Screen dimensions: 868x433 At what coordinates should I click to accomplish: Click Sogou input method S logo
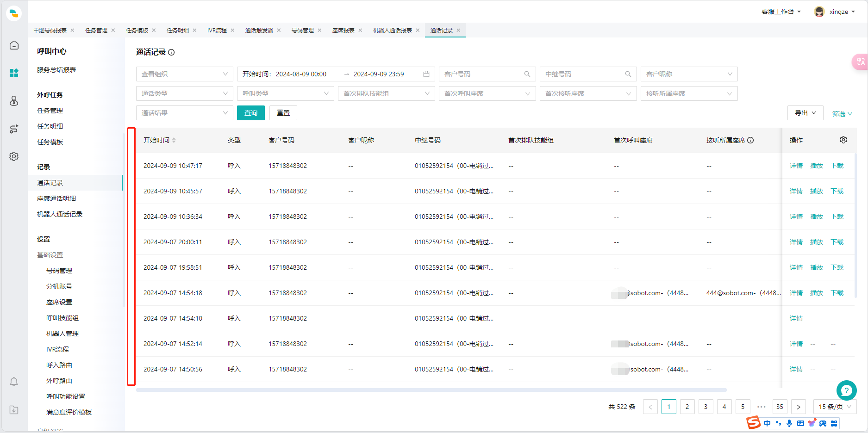pyautogui.click(x=753, y=422)
